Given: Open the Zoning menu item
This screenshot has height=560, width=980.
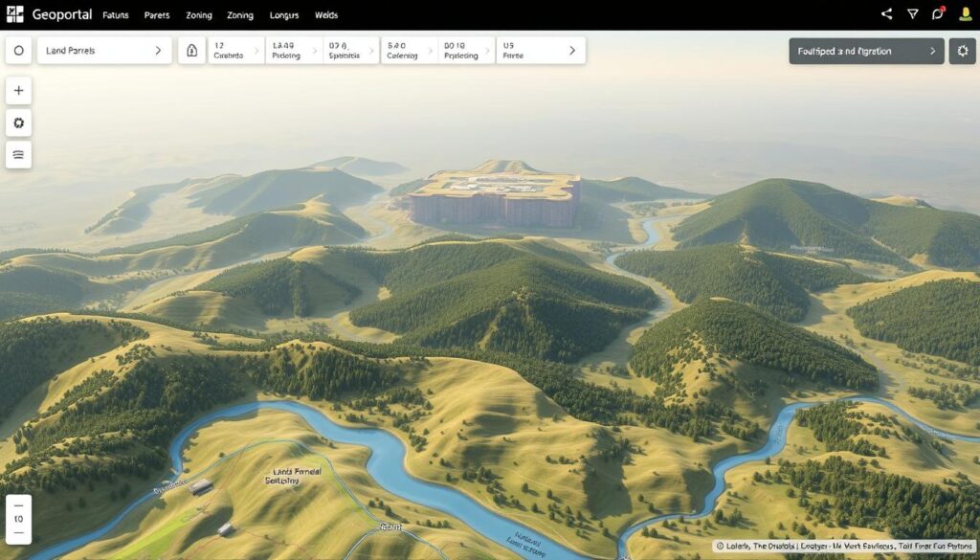Looking at the screenshot, I should pyautogui.click(x=198, y=15).
